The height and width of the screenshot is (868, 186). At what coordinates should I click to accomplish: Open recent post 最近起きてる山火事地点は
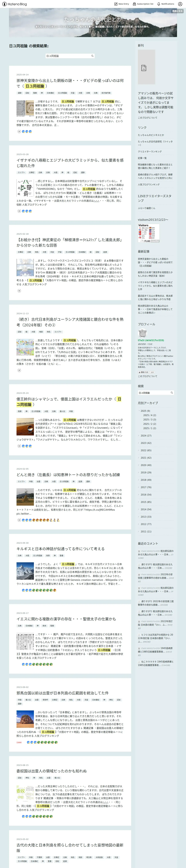pyautogui.click(x=155, y=298)
